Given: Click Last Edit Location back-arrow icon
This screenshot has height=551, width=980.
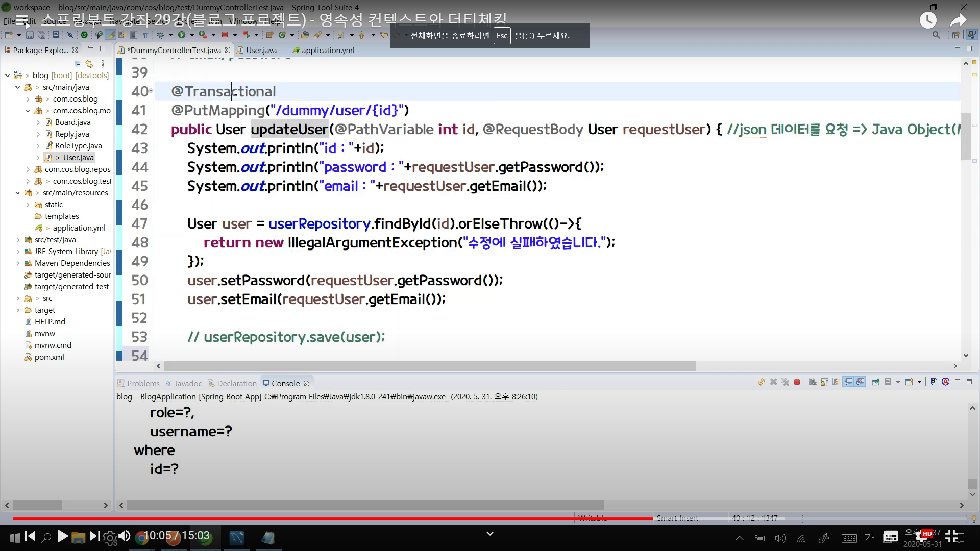Looking at the screenshot, I should point(383,35).
